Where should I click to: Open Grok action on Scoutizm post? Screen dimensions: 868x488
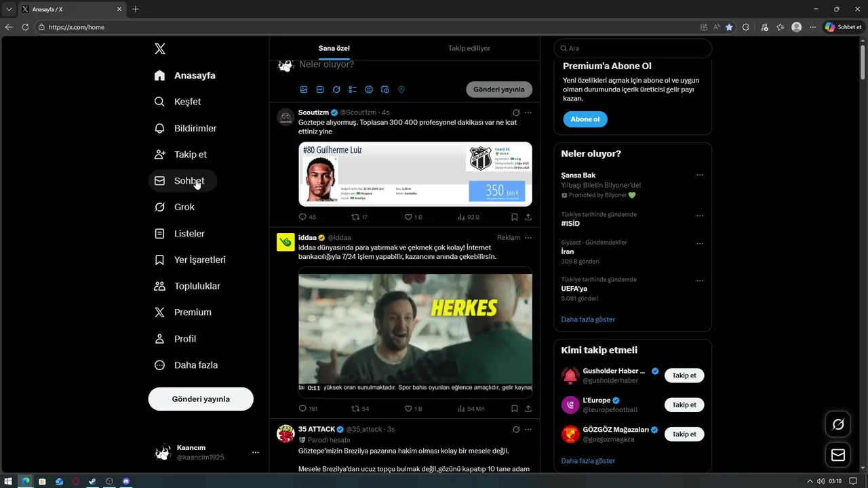coord(516,113)
